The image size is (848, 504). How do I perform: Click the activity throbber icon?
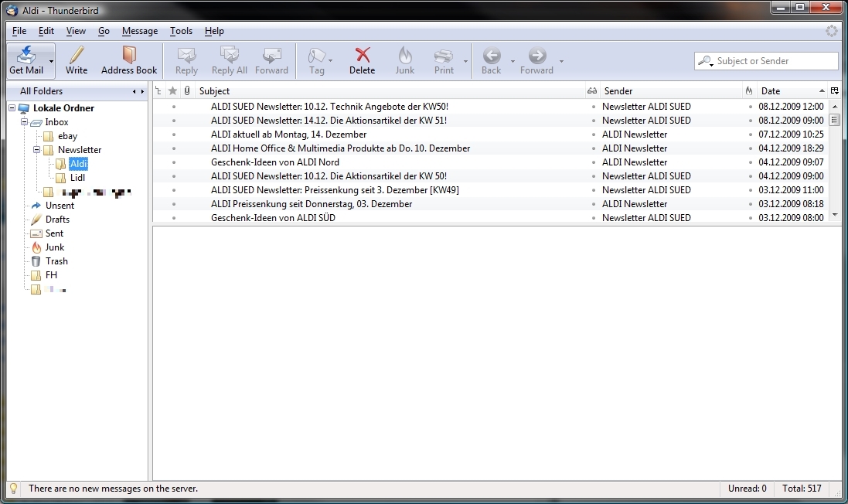[832, 32]
